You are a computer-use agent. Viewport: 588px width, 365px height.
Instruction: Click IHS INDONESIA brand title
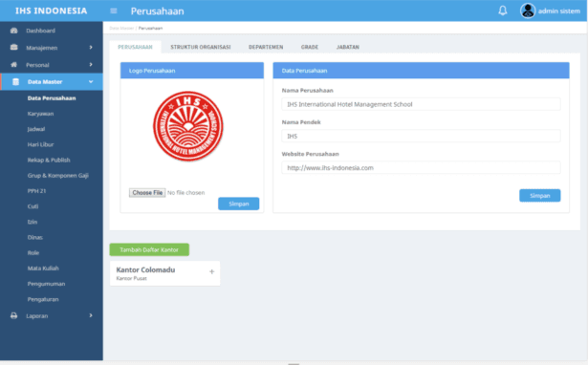point(52,11)
